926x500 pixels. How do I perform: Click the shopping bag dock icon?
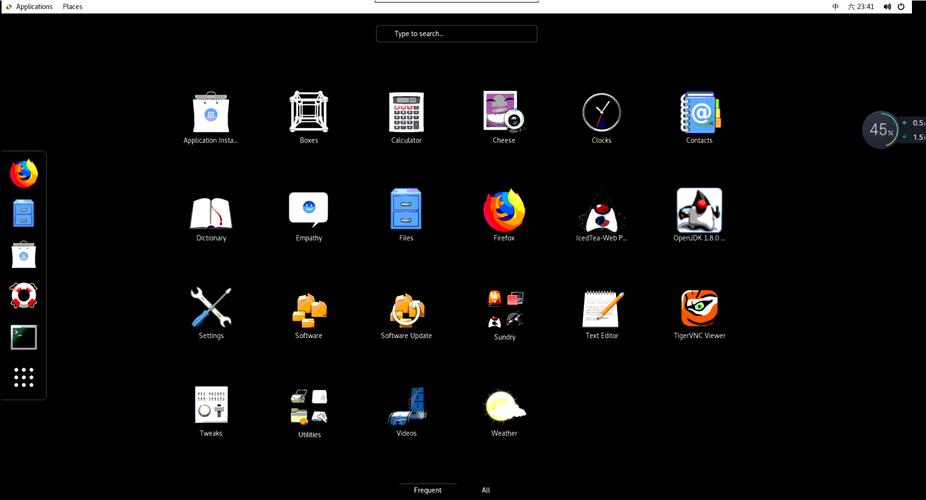(x=24, y=254)
